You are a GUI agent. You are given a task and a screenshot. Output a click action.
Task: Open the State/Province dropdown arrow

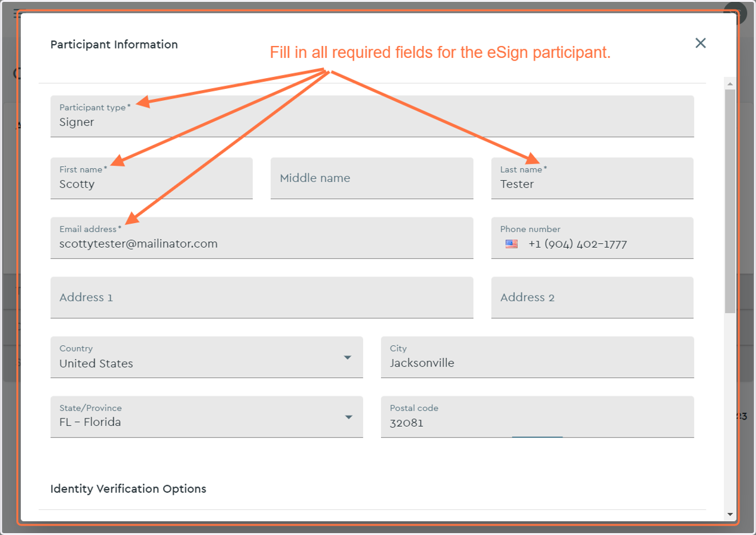pyautogui.click(x=348, y=417)
